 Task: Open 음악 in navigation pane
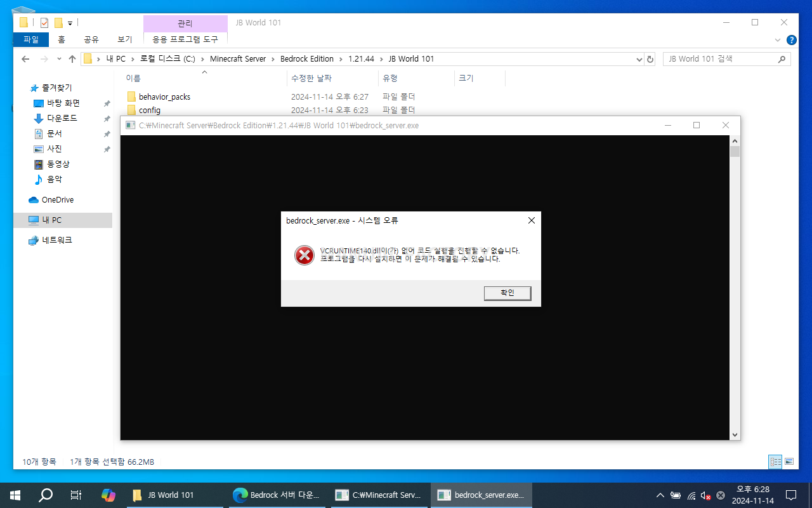click(55, 179)
